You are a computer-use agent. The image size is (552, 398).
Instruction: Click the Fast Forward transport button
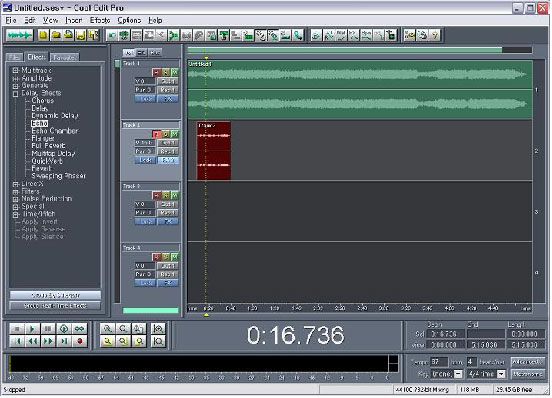pos(48,341)
